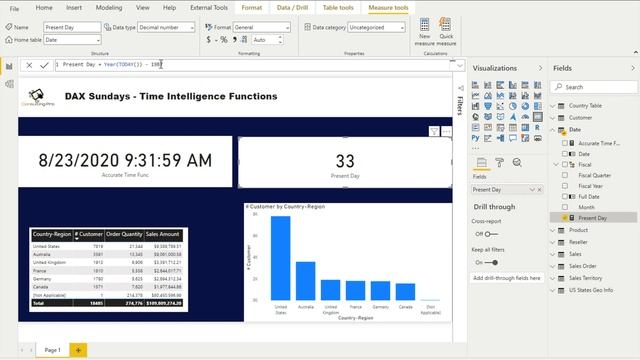Image resolution: width=640 pixels, height=360 pixels.
Task: Select the Treemap visual
Action: point(538,106)
